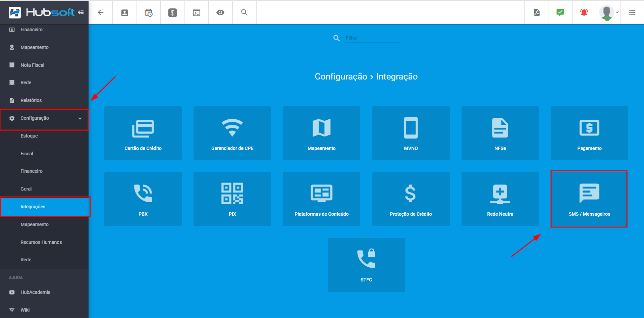Click the red alarm bell notification icon
Screen dimensions: 644x318
point(584,13)
